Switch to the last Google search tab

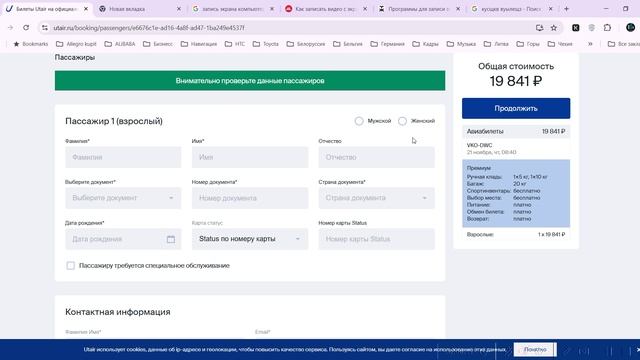[511, 9]
